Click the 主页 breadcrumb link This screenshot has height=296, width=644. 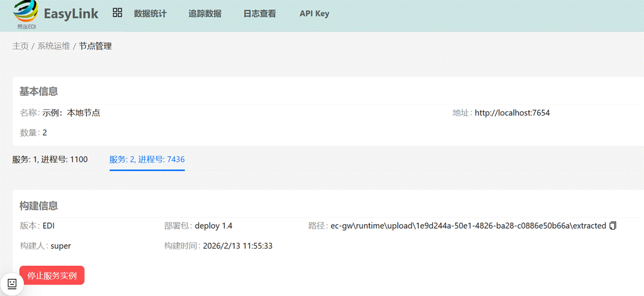pyautogui.click(x=20, y=46)
